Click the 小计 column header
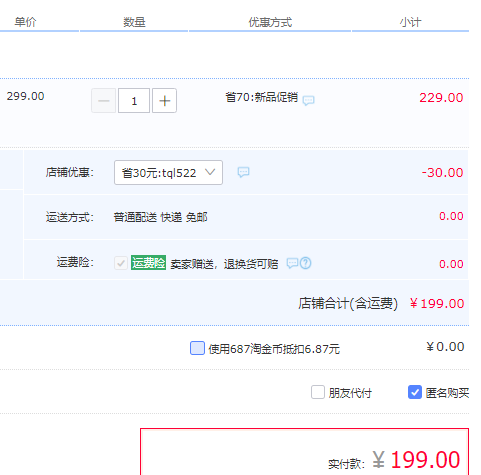Viewport: 481px width, 475px height. [x=411, y=22]
